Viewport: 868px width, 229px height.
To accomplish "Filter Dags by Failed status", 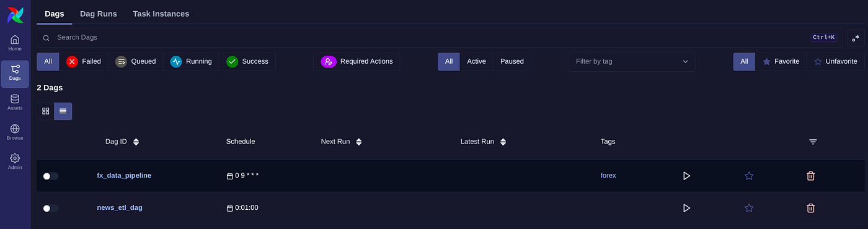I will click(84, 61).
